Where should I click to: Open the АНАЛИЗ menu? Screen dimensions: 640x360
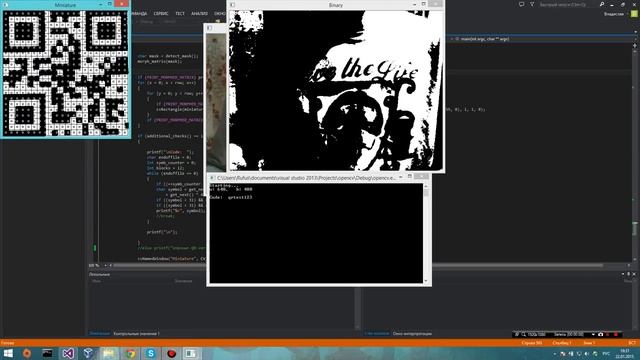coord(199,13)
